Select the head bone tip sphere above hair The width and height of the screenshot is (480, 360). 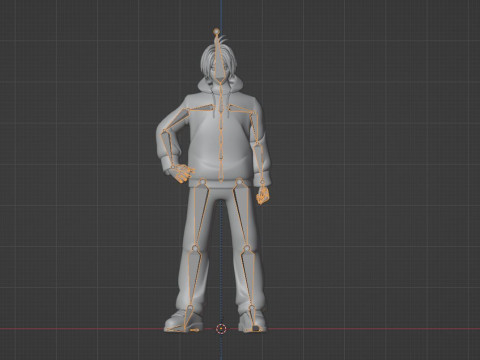tap(216, 31)
